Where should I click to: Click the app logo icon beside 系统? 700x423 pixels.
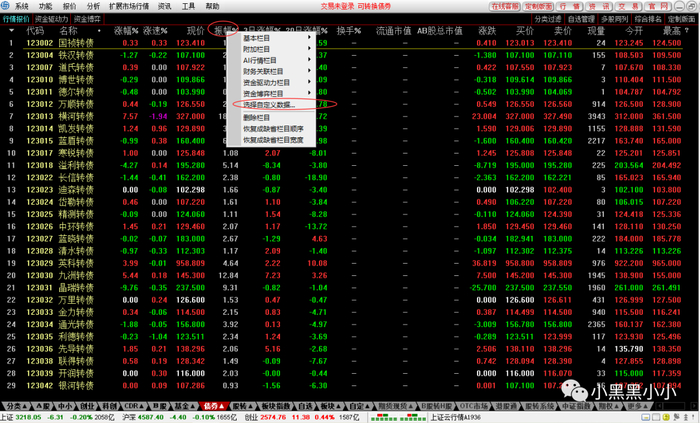point(5,6)
